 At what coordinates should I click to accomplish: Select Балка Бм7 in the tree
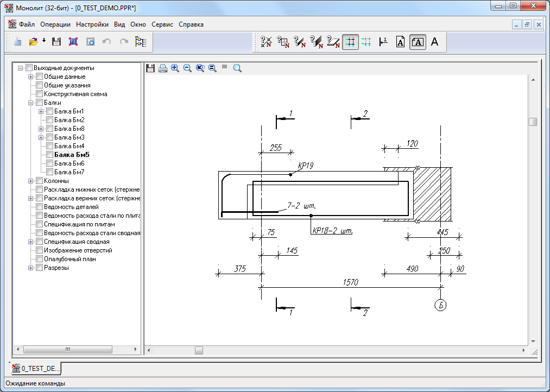point(69,172)
